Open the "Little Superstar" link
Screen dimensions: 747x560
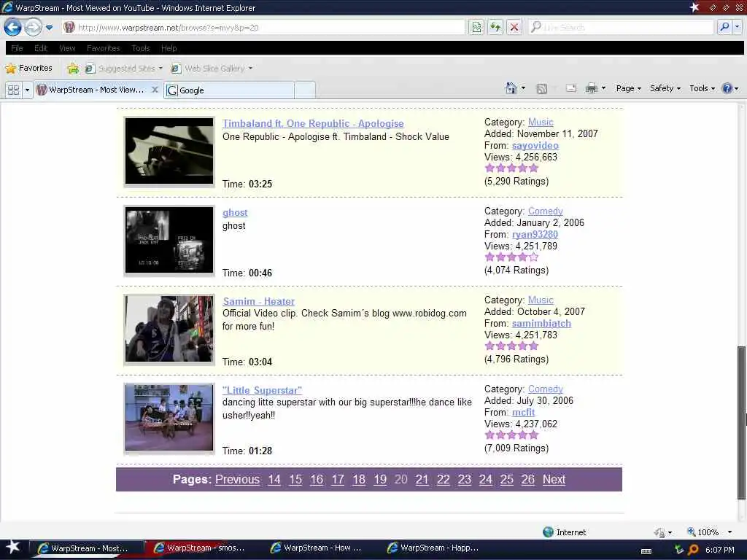pyautogui.click(x=262, y=390)
